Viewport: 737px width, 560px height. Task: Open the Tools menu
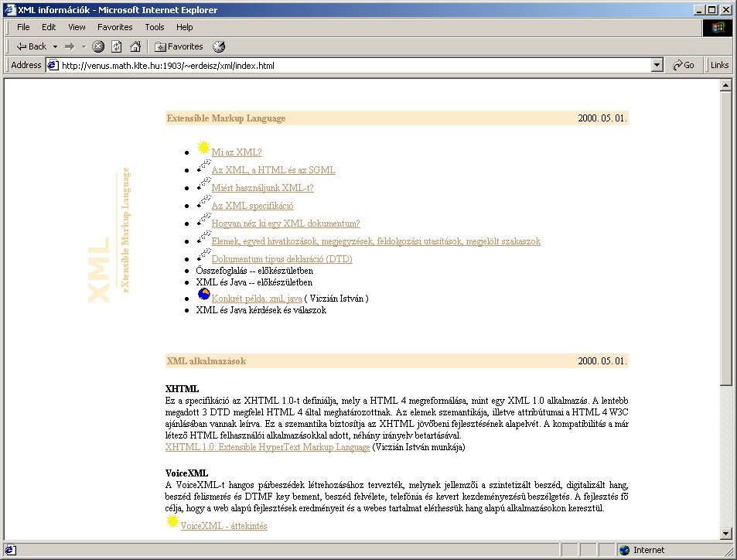pos(154,27)
